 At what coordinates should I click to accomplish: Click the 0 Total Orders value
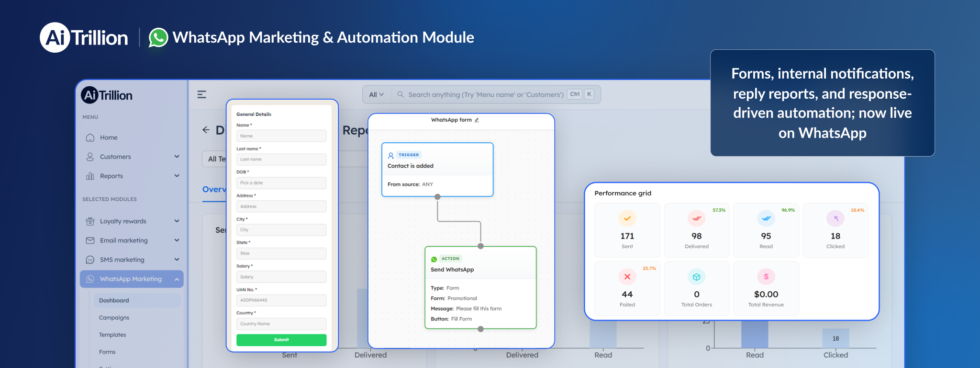pos(697,294)
